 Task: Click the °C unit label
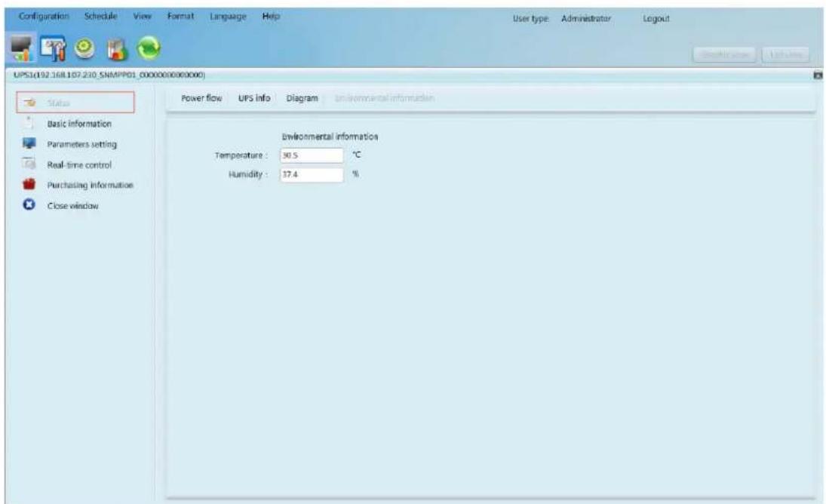357,155
